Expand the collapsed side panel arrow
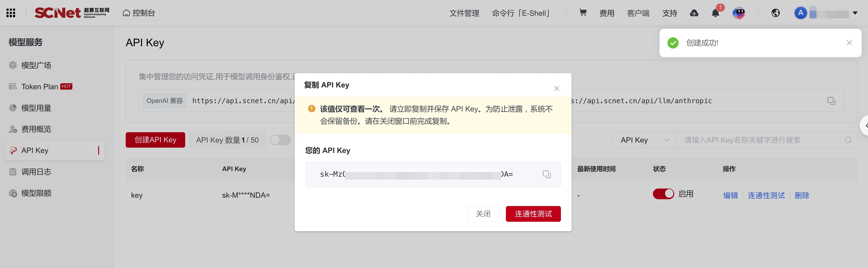The width and height of the screenshot is (868, 268). point(865,125)
